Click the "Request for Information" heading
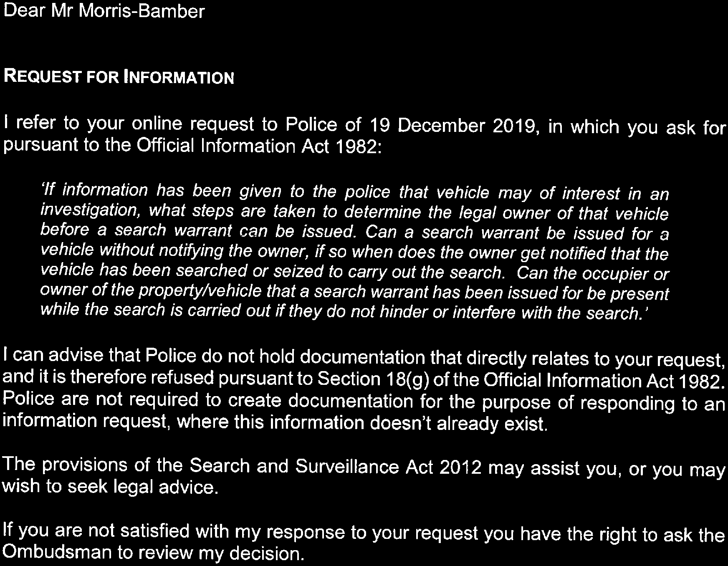This screenshot has width=728, height=566. (119, 78)
